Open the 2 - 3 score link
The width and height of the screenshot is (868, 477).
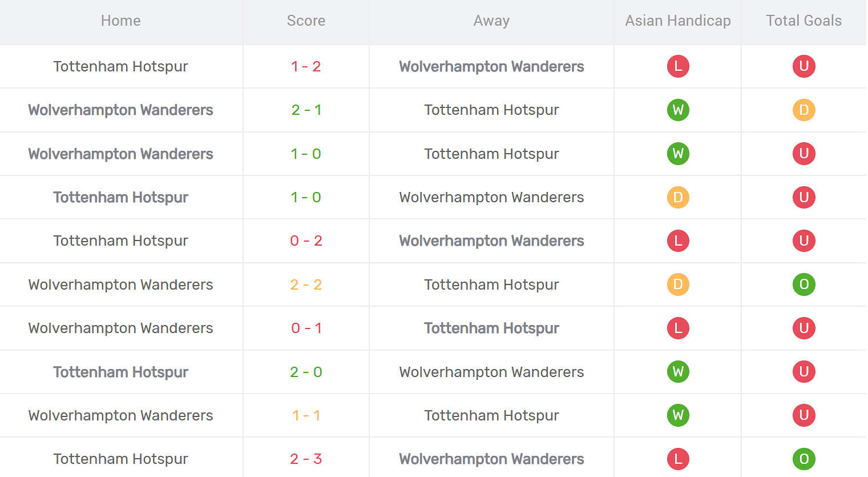click(x=306, y=459)
